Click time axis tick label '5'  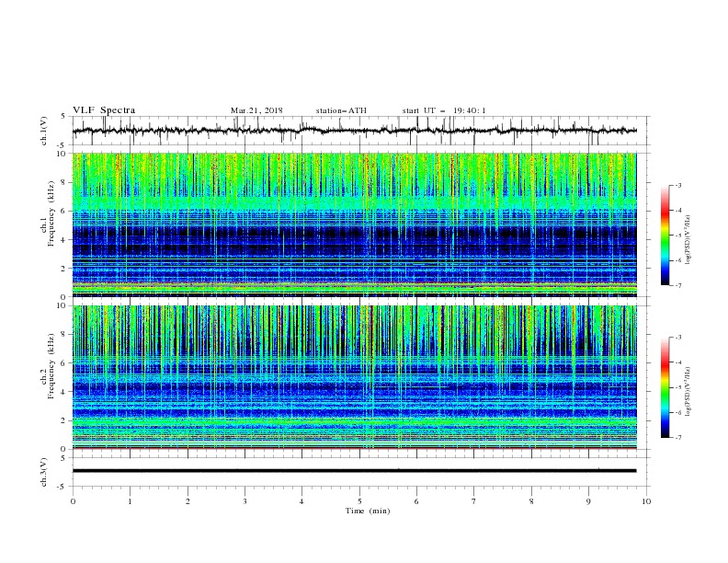pyautogui.click(x=359, y=501)
